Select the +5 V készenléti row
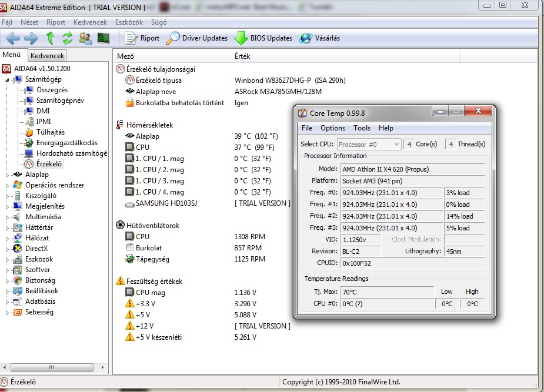 (x=191, y=337)
